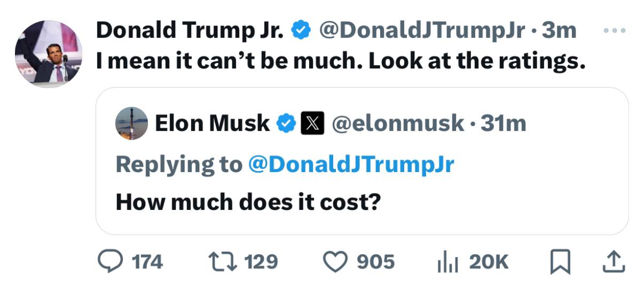The height and width of the screenshot is (296, 644).
Task: Click verified badge beside Donald Trump Jr.
Action: point(301,32)
